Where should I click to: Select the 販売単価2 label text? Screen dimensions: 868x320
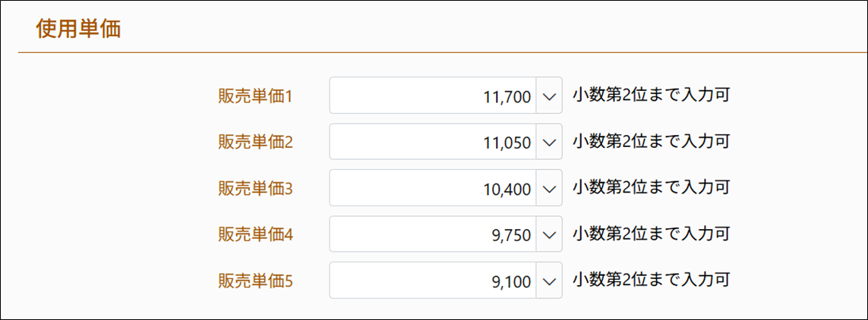255,143
